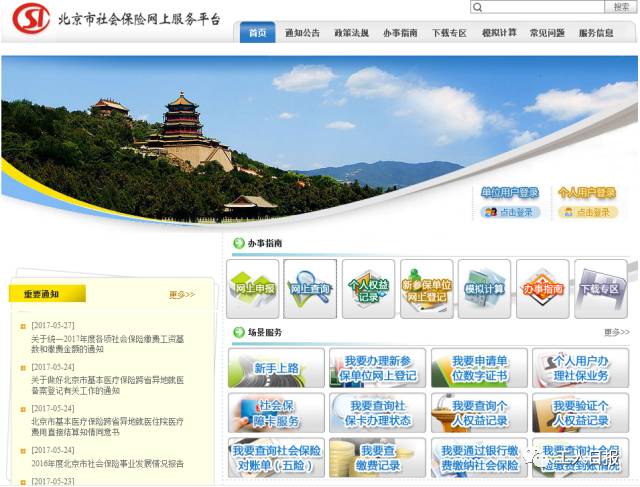This screenshot has width=640, height=487.
Task: Open the 社会保障卡服务 scenario tile
Action: (x=276, y=412)
